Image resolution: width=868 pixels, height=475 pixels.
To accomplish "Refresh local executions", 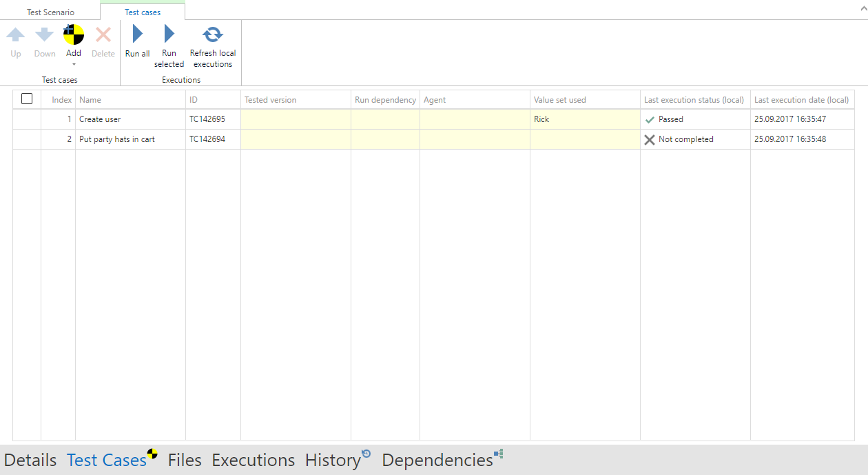I will pos(213,34).
